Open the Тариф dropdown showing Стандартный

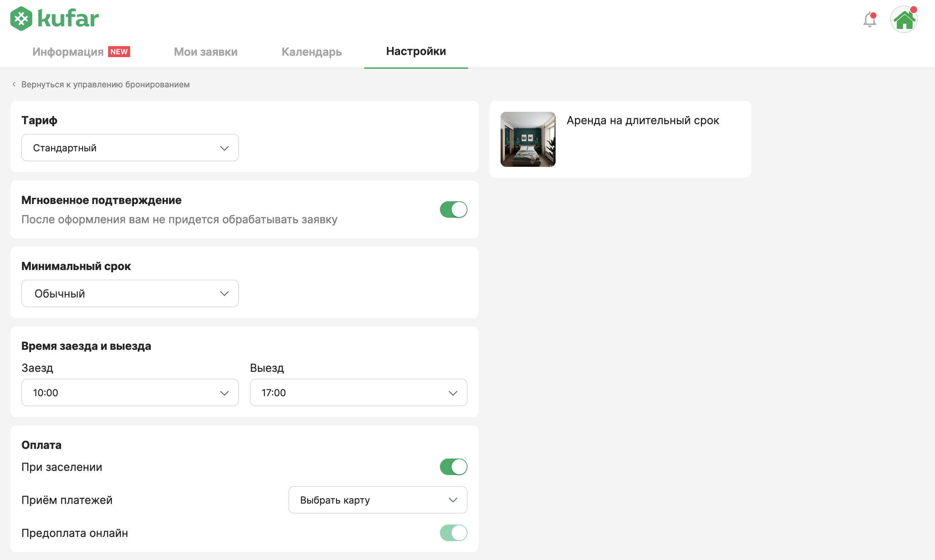(130, 148)
